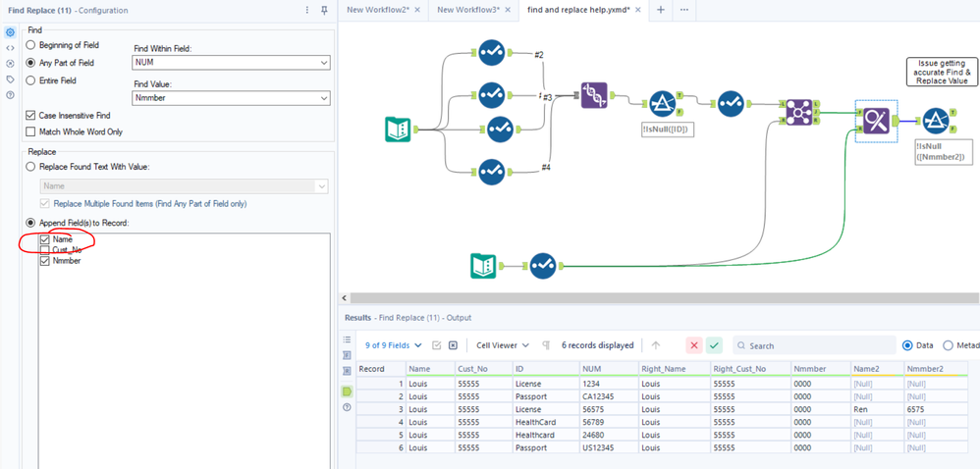
Task: Uncheck the Nmmber field checkbox
Action: tap(44, 261)
